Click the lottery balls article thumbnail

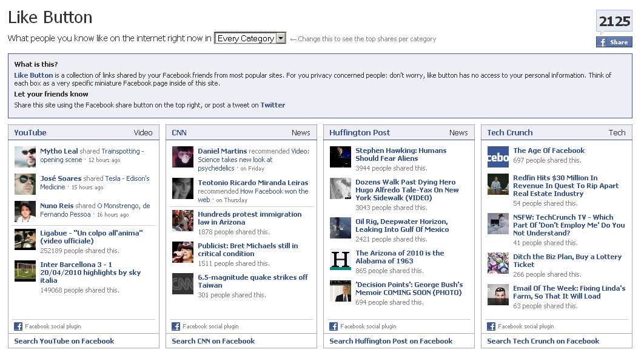(498, 263)
